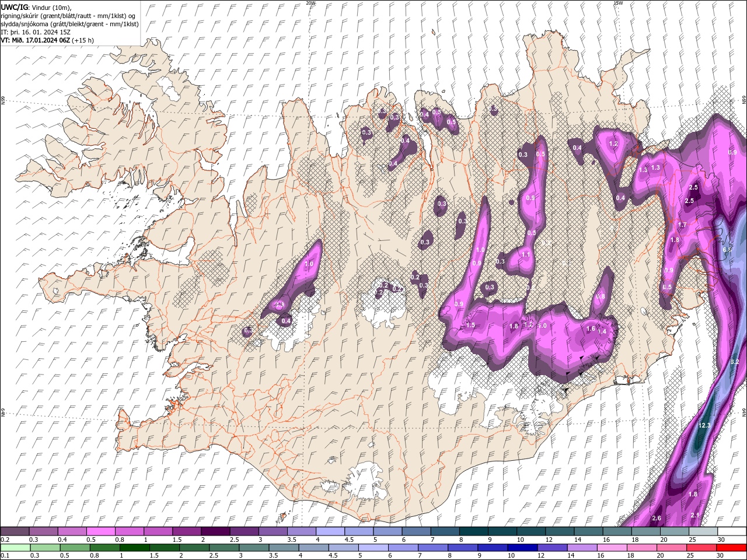This screenshot has width=747, height=560.
Task: Click the slate blue 6–7 snow legend swatch
Action: 416,531
